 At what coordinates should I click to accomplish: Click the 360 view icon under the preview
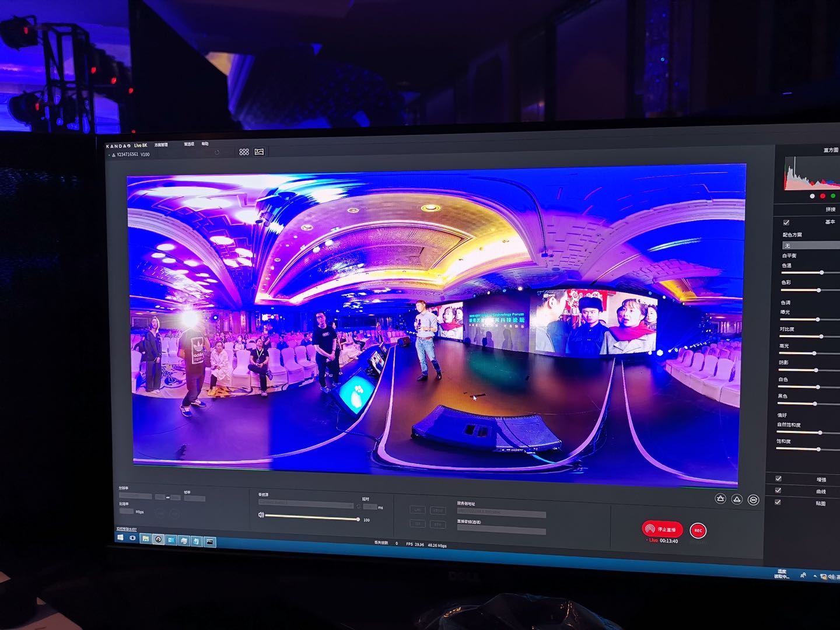[753, 500]
